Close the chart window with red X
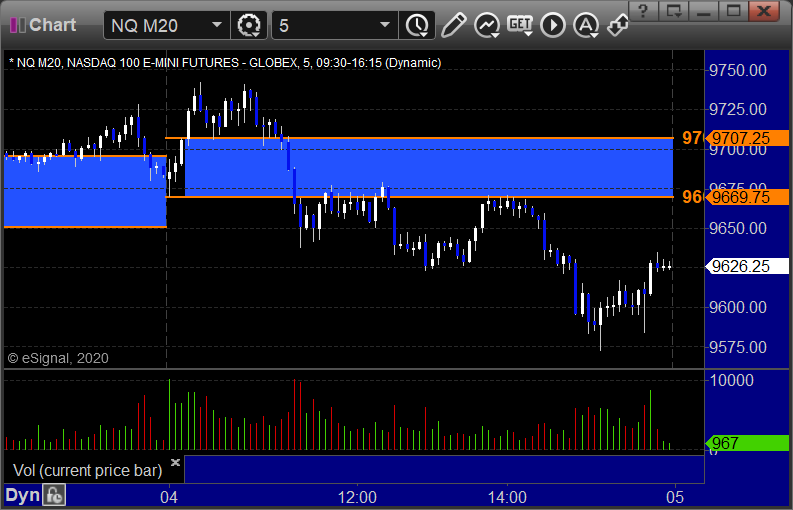 point(764,11)
